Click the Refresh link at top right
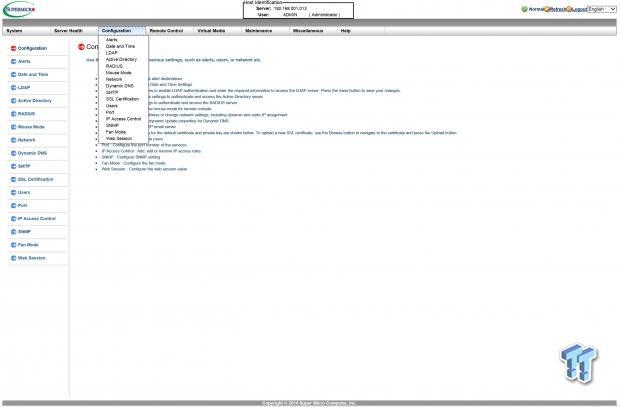The image size is (620, 407). (x=558, y=9)
